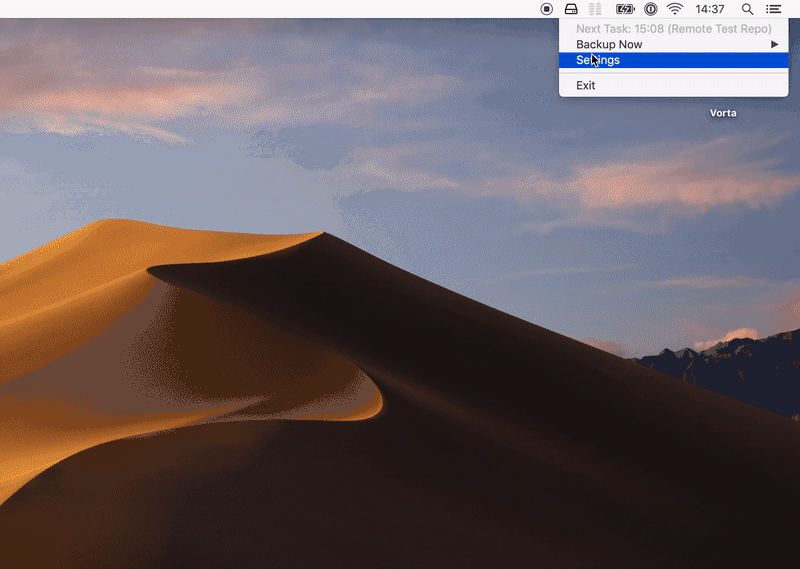Click the Next Task 15:08 info entry
This screenshot has width=800, height=569.
[673, 29]
